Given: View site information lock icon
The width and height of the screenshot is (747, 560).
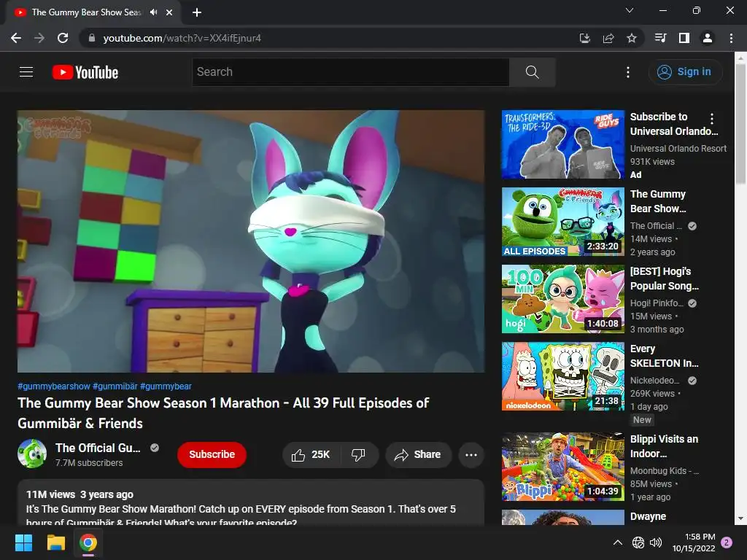Looking at the screenshot, I should tap(92, 38).
